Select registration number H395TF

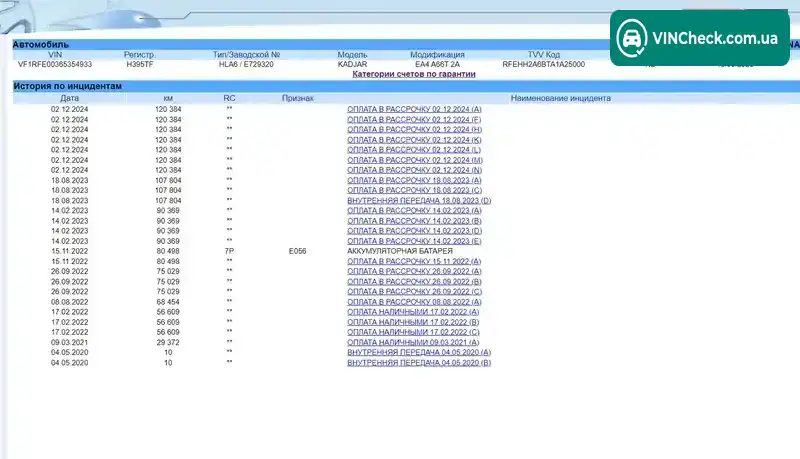click(140, 64)
